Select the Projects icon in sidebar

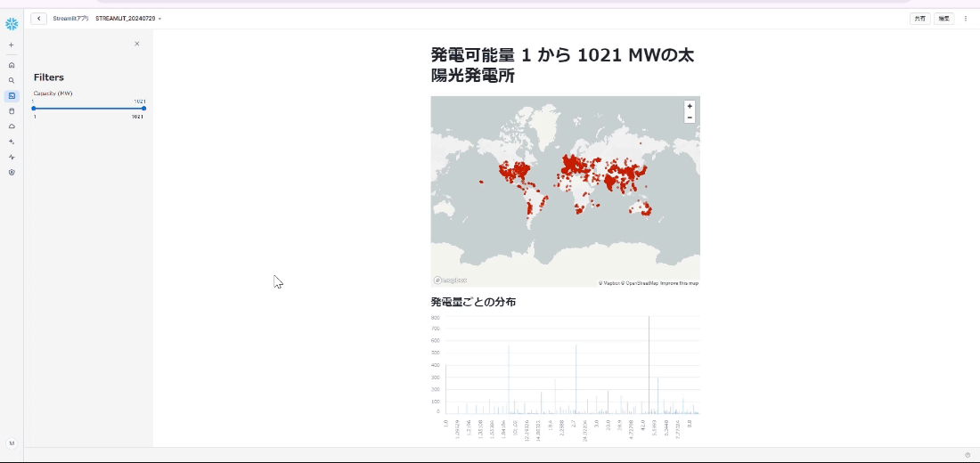pos(12,95)
